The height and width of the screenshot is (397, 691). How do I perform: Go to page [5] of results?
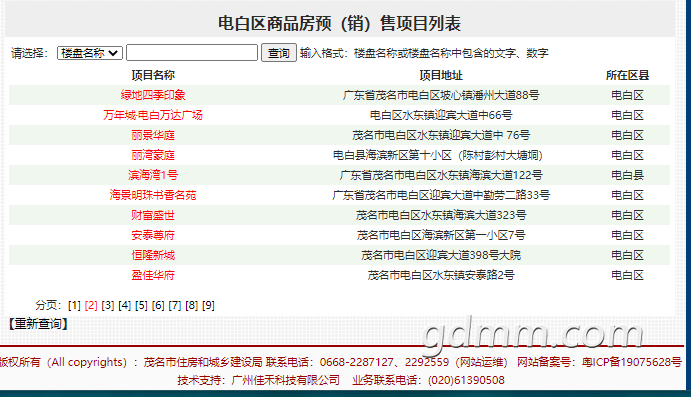point(141,305)
